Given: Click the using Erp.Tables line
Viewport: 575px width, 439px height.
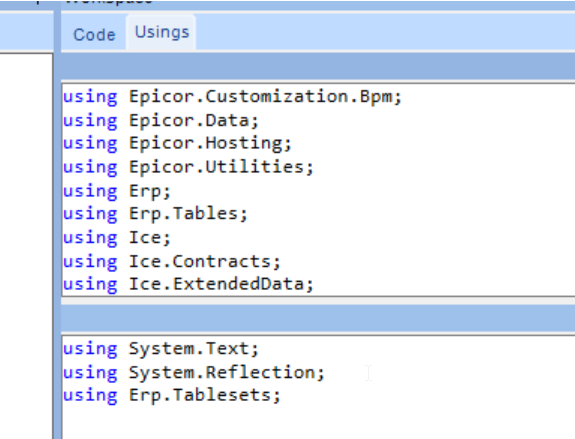Looking at the screenshot, I should click(x=155, y=214).
